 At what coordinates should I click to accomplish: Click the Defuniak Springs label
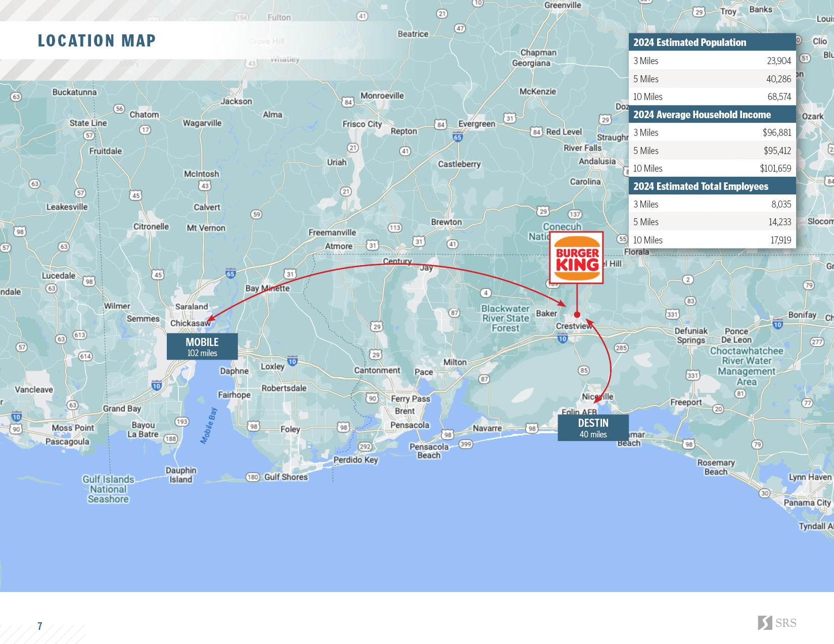coord(691,335)
